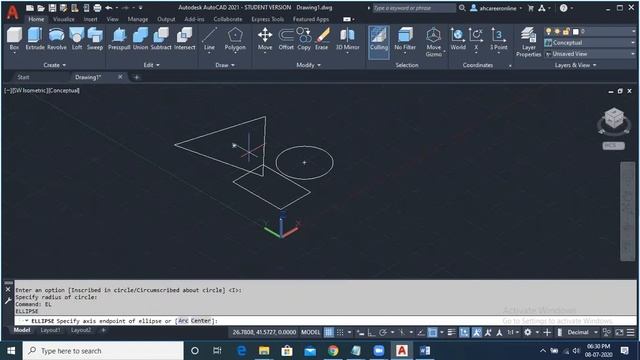This screenshot has height=360, width=640.
Task: Click the Save icon in quick access toolbar
Action: [x=52, y=8]
